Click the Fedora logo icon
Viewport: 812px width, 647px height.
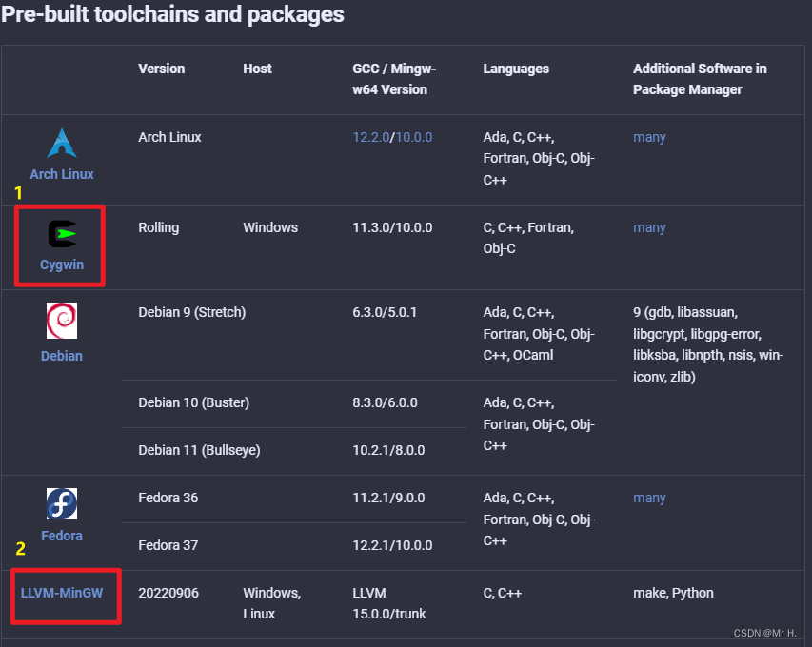click(62, 503)
